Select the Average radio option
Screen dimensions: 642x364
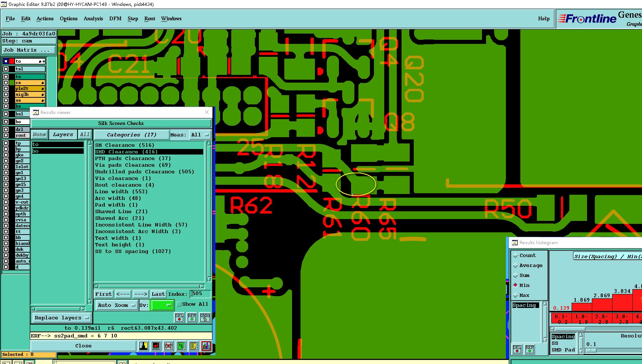click(516, 266)
